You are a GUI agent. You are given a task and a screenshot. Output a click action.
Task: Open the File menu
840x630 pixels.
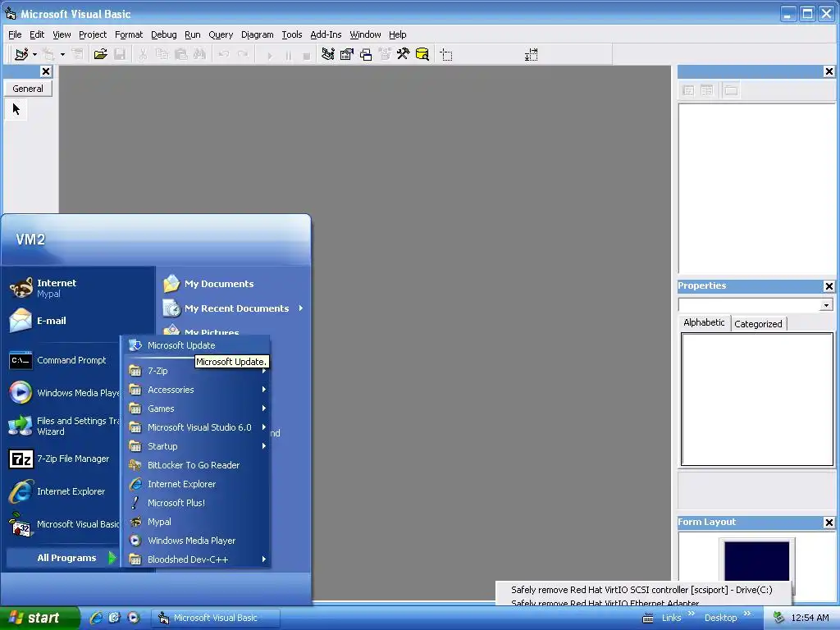[15, 34]
